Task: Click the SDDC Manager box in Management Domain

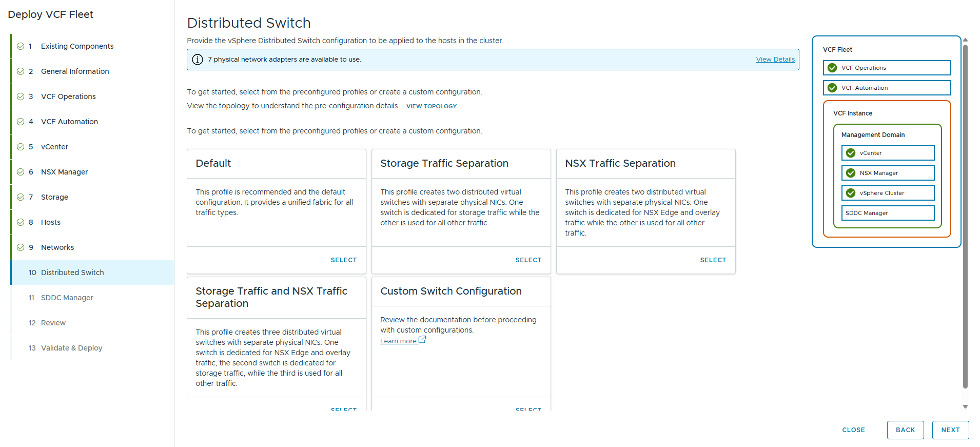Action: (x=888, y=213)
